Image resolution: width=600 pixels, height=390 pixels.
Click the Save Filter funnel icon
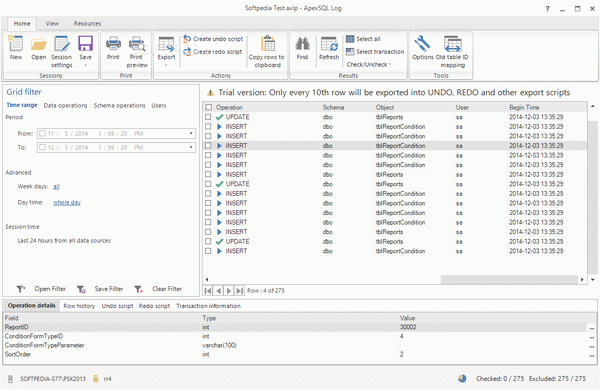[x=81, y=289]
